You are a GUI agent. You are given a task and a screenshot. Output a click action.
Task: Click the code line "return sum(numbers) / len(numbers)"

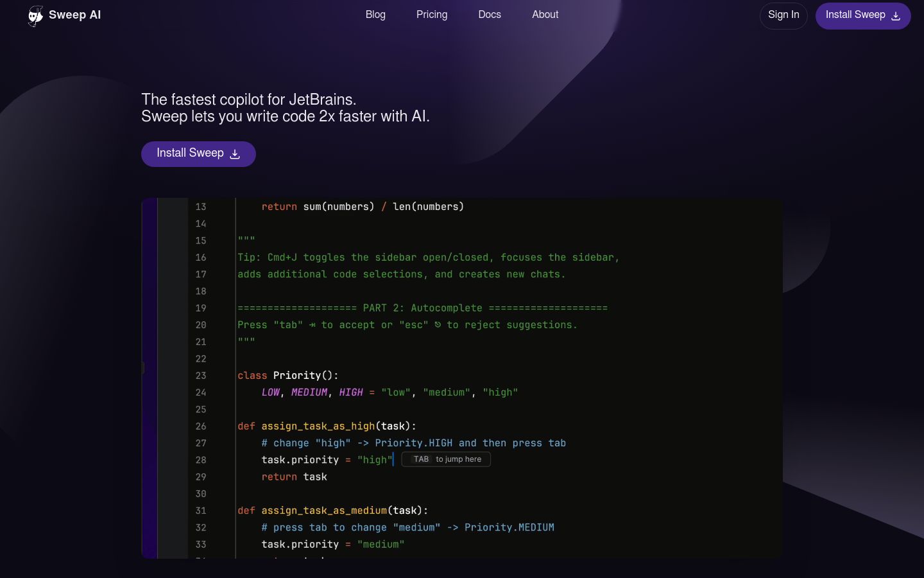click(x=363, y=207)
